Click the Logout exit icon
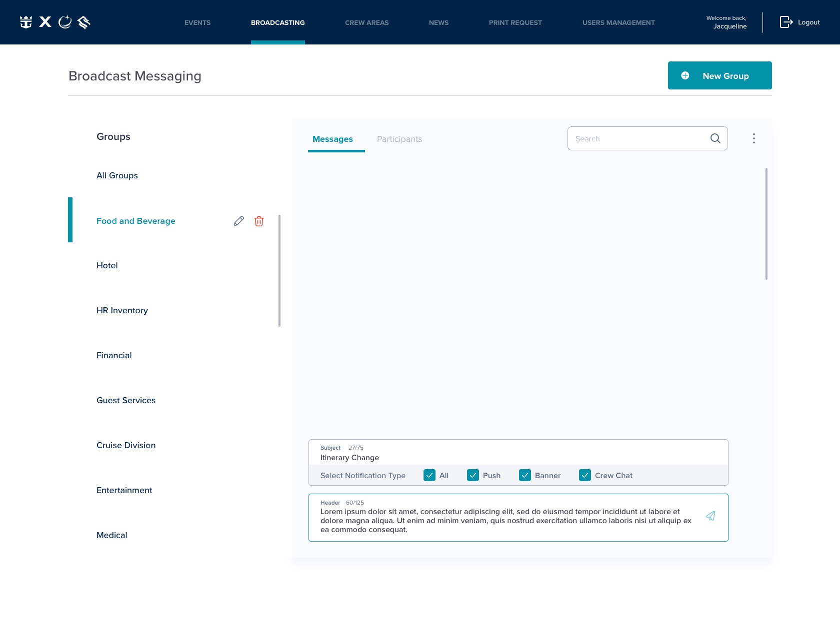 [786, 22]
